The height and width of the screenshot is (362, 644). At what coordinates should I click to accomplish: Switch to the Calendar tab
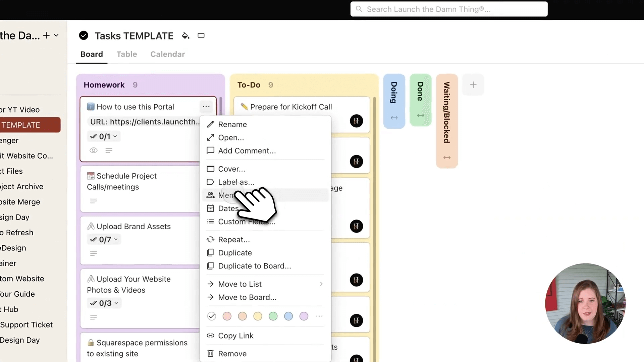pos(167,54)
